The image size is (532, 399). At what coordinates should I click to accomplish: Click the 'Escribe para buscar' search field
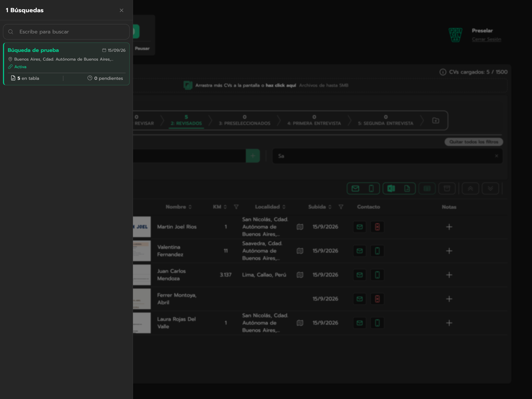tap(66, 32)
